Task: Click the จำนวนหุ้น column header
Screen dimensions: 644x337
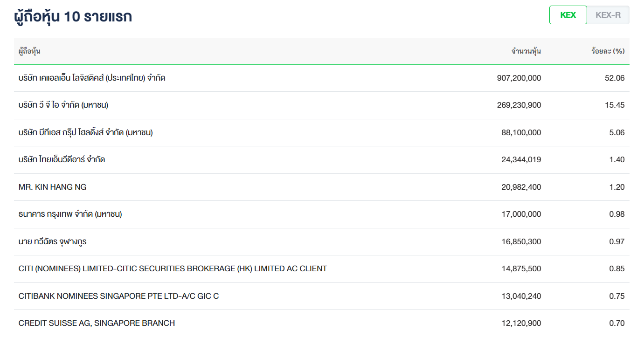Action: [x=526, y=51]
